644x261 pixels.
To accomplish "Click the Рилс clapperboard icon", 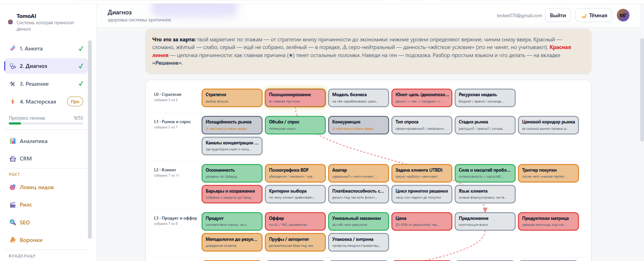I will click(x=13, y=205).
